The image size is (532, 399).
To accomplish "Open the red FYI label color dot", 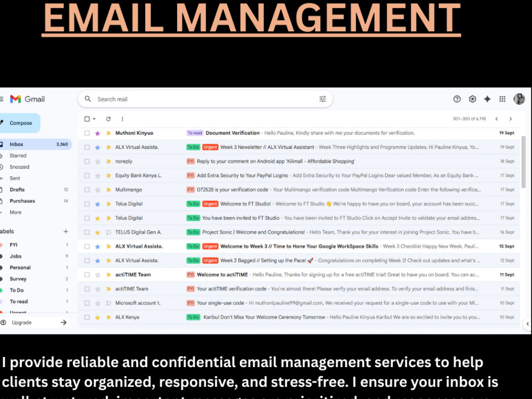I will [2, 245].
